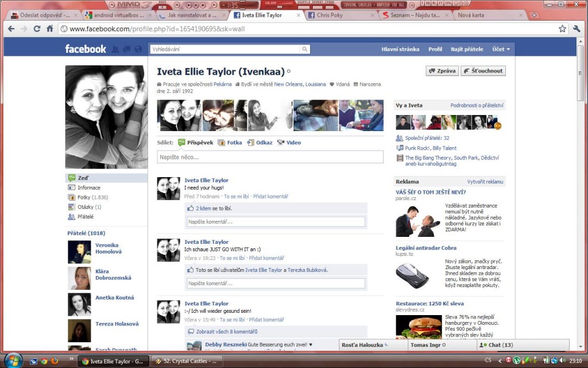Open friend requests icon in Facebook header

click(x=115, y=49)
